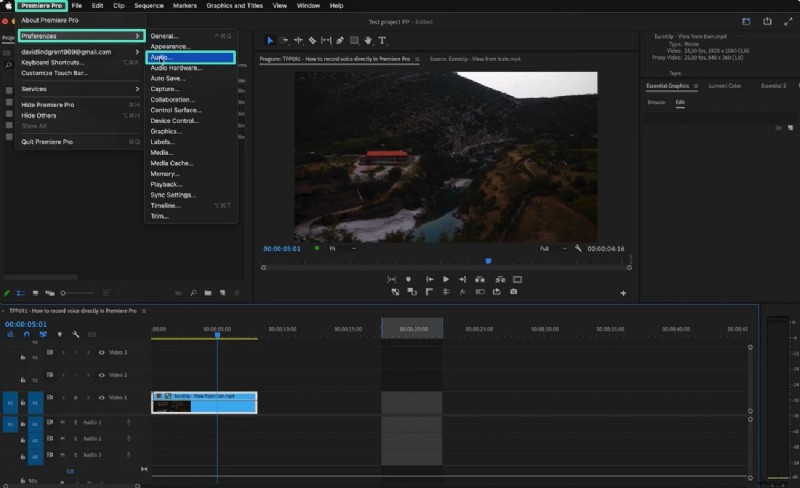Mute the Audio 1 track
800x488 pixels.
click(63, 422)
